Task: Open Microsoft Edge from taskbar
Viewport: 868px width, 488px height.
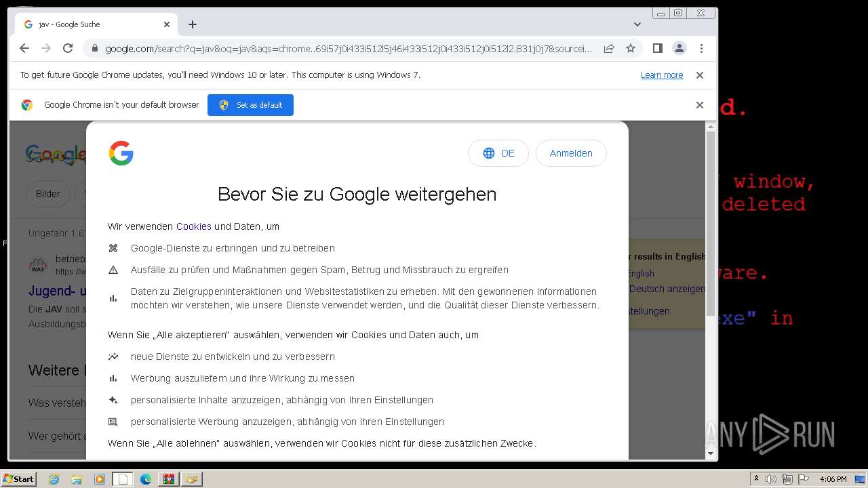Action: (x=146, y=479)
